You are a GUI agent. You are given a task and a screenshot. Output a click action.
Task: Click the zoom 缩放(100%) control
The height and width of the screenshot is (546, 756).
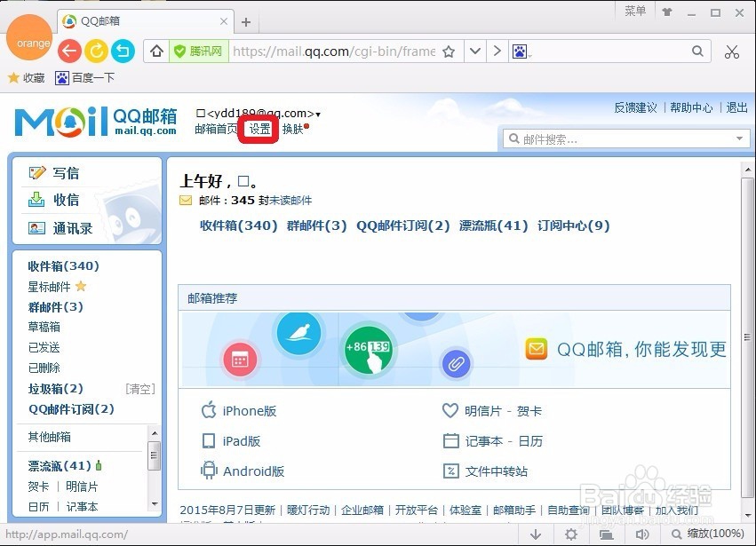pyautogui.click(x=708, y=534)
